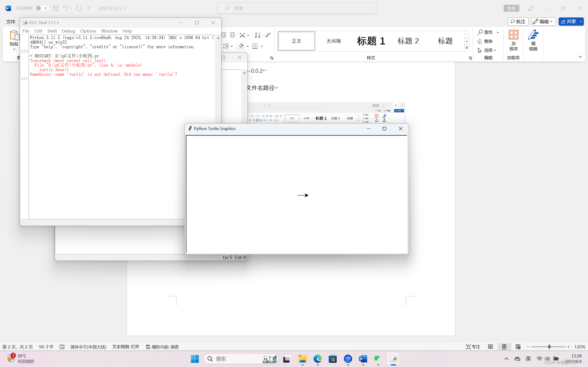Open the Add-ins (加载项) icon
Viewport: 588px width, 367px height.
(x=513, y=40)
